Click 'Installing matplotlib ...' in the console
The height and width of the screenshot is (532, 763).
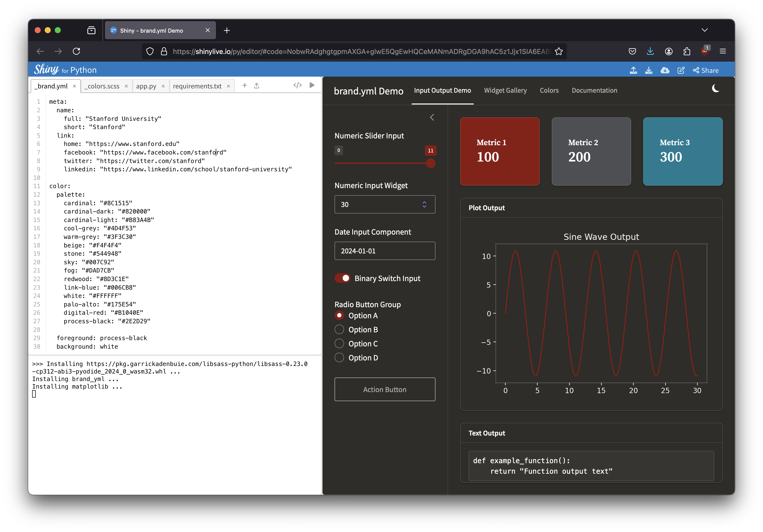tap(77, 387)
